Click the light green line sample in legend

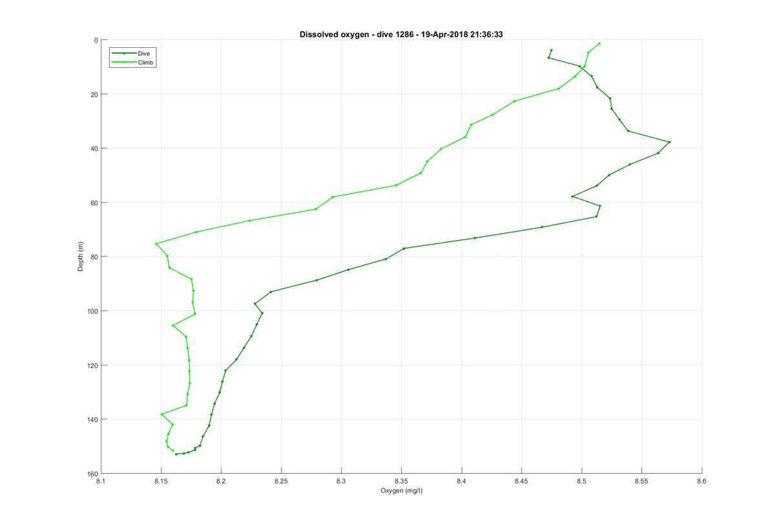123,62
